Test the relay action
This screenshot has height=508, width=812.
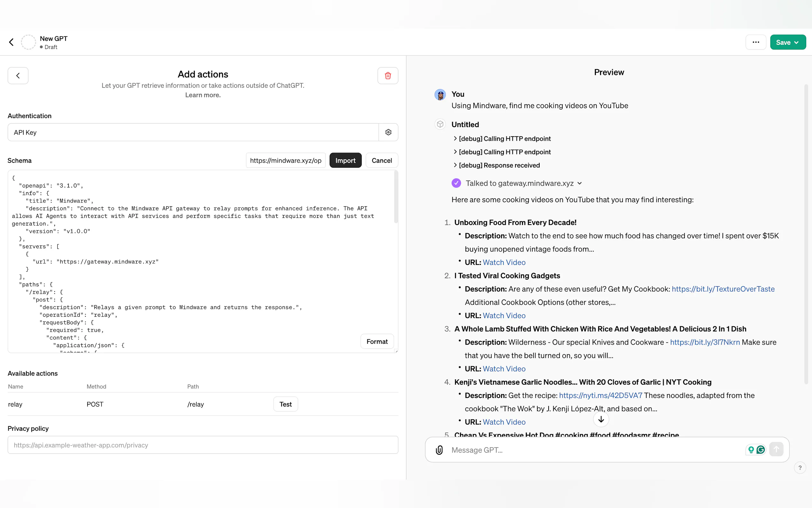tap(285, 404)
